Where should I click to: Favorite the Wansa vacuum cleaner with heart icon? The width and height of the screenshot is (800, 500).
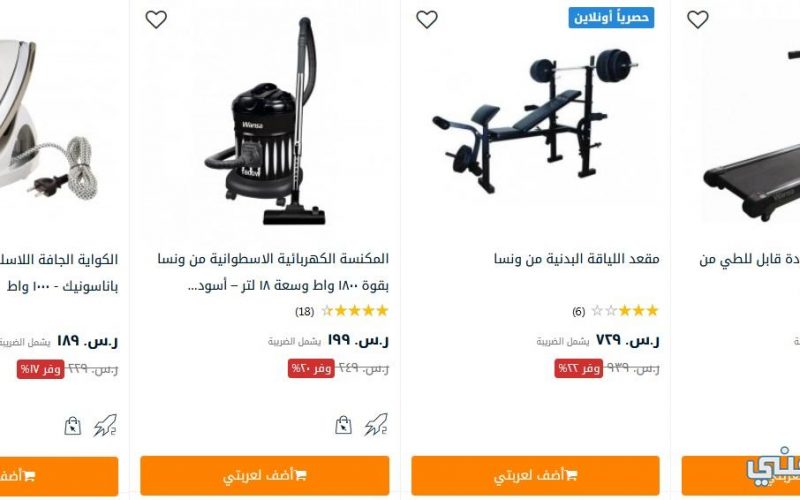click(x=156, y=19)
